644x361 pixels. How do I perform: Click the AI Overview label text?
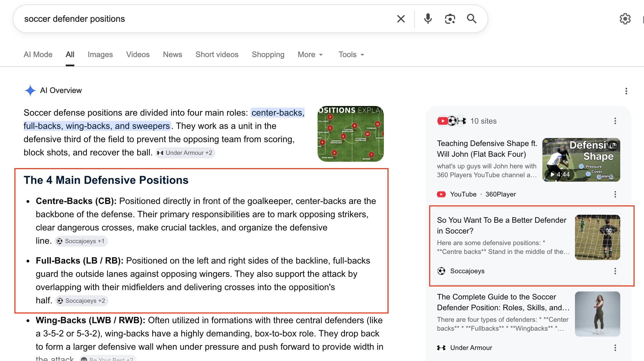(61, 91)
